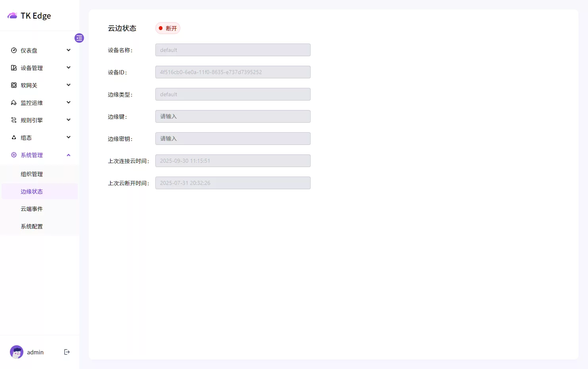The width and height of the screenshot is (588, 369).
Task: Select the 组态 configuration icon
Action: pyautogui.click(x=13, y=137)
